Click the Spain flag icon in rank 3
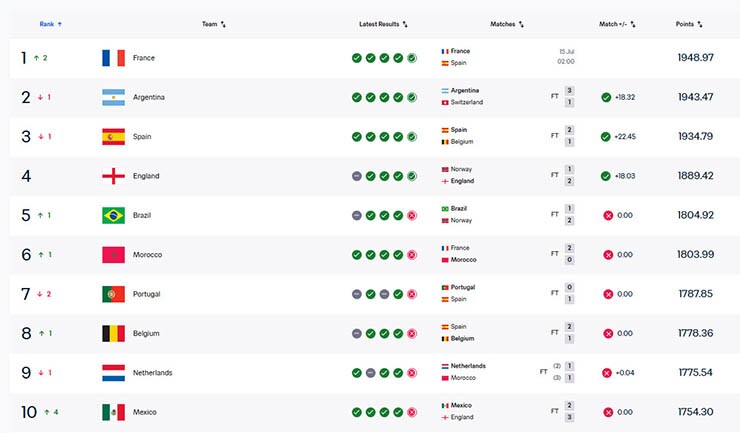740x433 pixels. coord(113,136)
